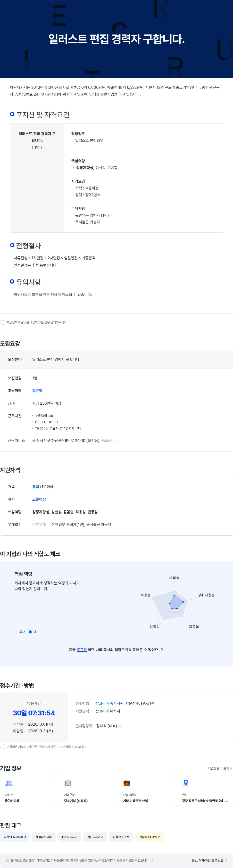Click the blue 경력 link in 지원자격
This screenshot has height=868, width=233.
pyautogui.click(x=35, y=487)
